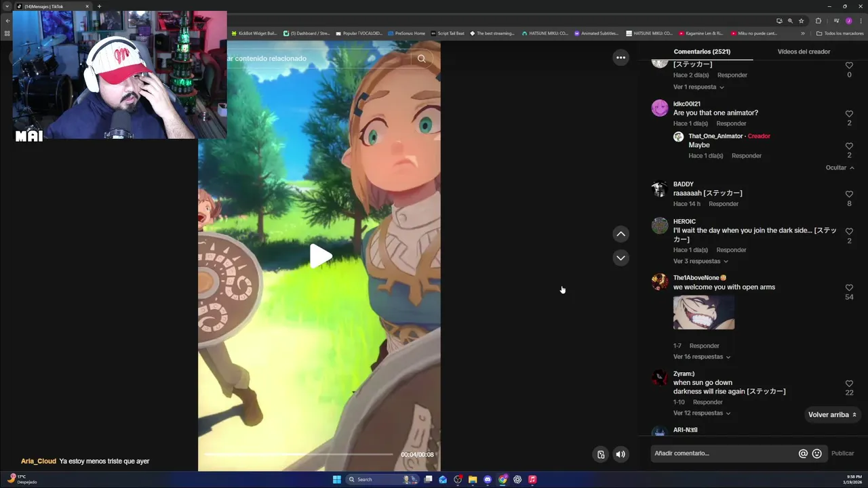The width and height of the screenshot is (868, 488).
Task: Expand 'Ver 16 respuestas' replies
Action: [x=702, y=357]
